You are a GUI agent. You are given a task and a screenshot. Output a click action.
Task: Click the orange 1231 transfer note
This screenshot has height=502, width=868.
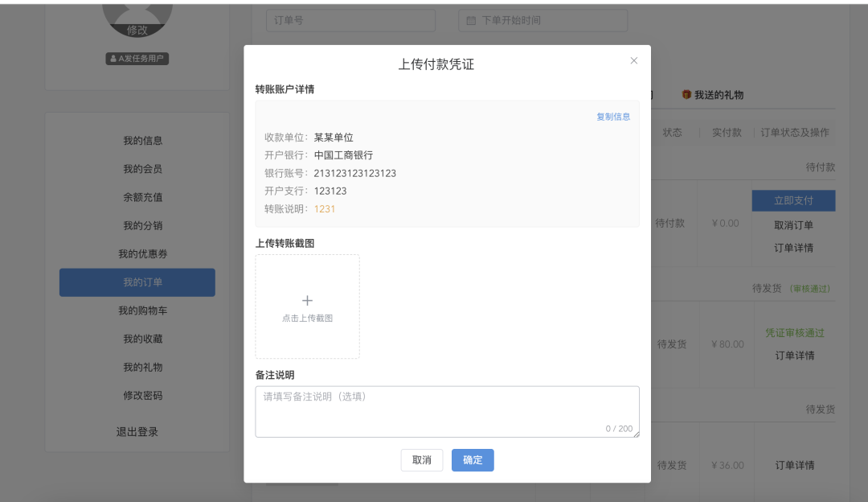coord(325,209)
